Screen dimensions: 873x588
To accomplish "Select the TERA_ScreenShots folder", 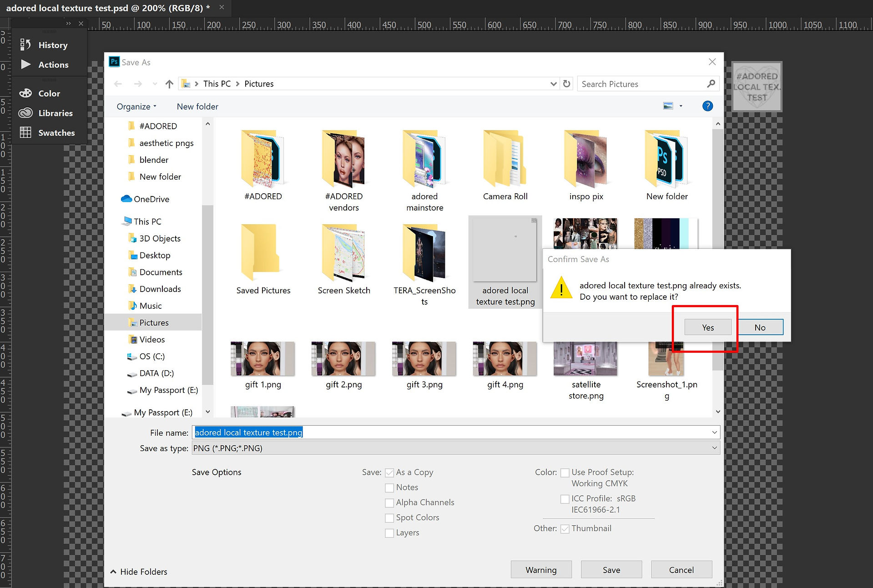I will pos(424,264).
